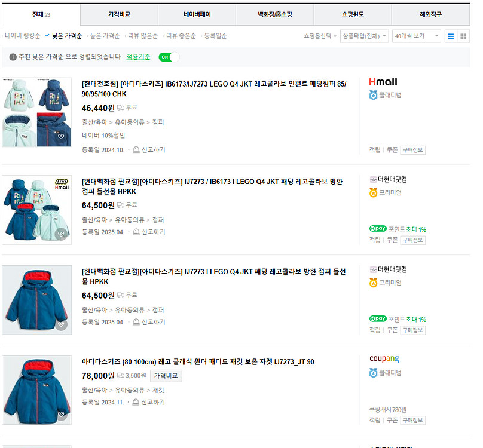Click Npay badge on IJ7273 I LEGO listing
The image size is (483, 448).
[x=378, y=319]
